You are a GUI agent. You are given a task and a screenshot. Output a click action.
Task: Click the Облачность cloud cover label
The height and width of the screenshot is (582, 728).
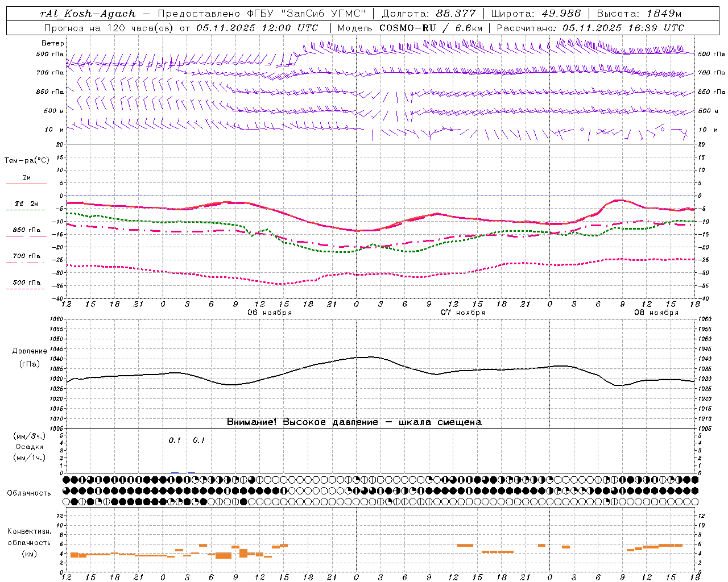[29, 493]
